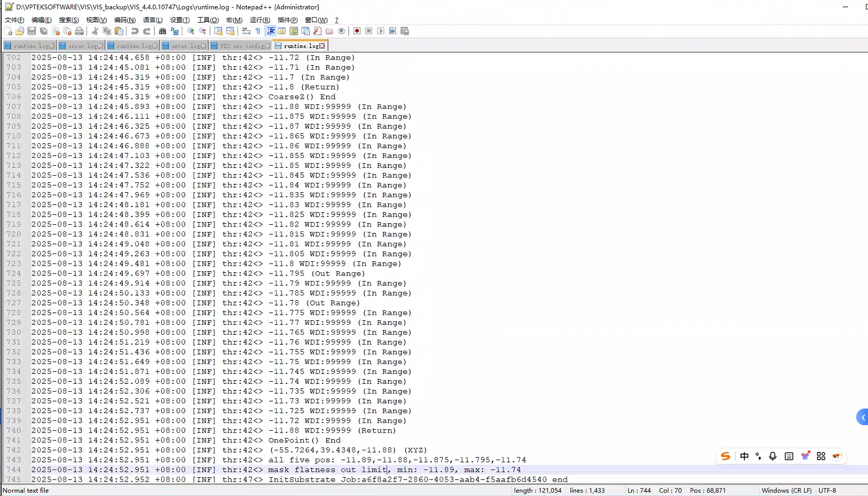The height and width of the screenshot is (496, 868).
Task: Click the Cut scissors icon
Action: tap(95, 31)
